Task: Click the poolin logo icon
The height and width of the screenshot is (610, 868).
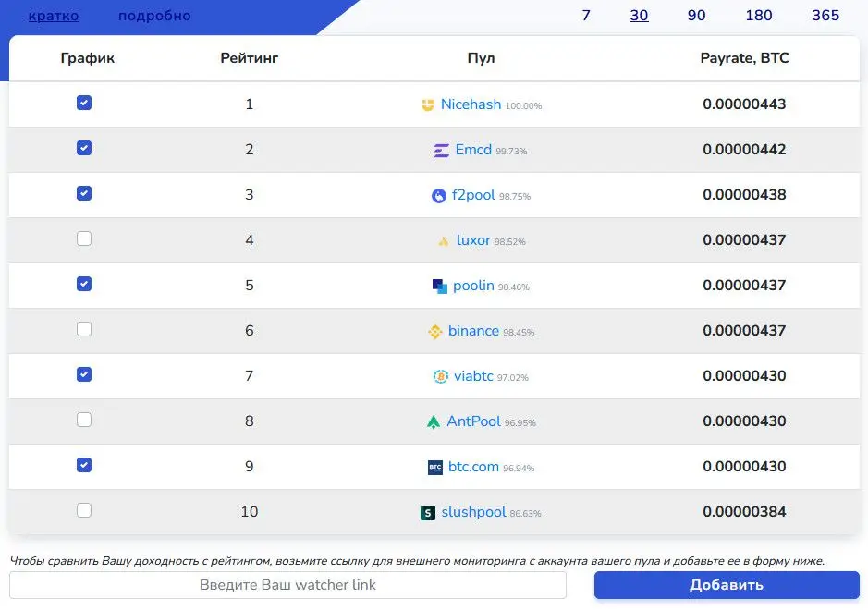Action: click(x=439, y=287)
